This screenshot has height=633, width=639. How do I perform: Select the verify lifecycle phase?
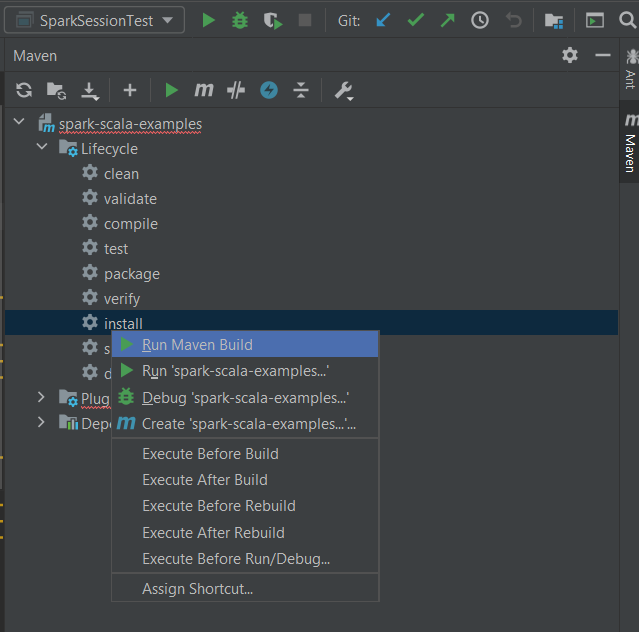122,299
